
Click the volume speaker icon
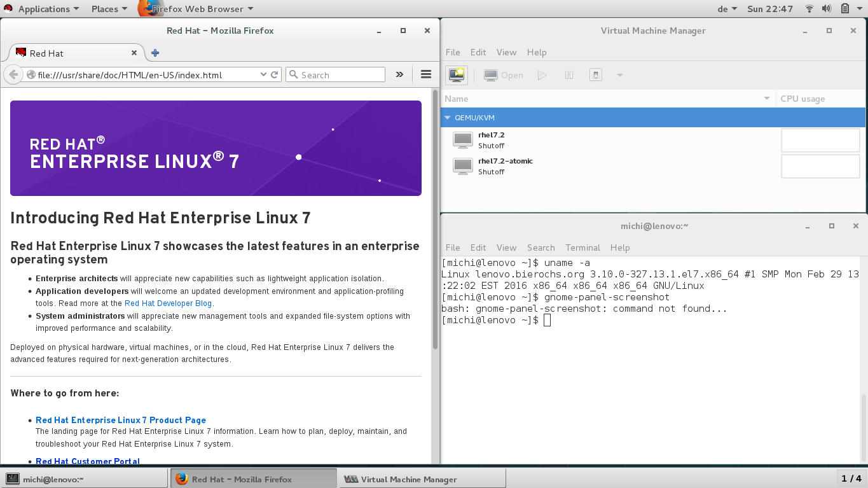826,9
